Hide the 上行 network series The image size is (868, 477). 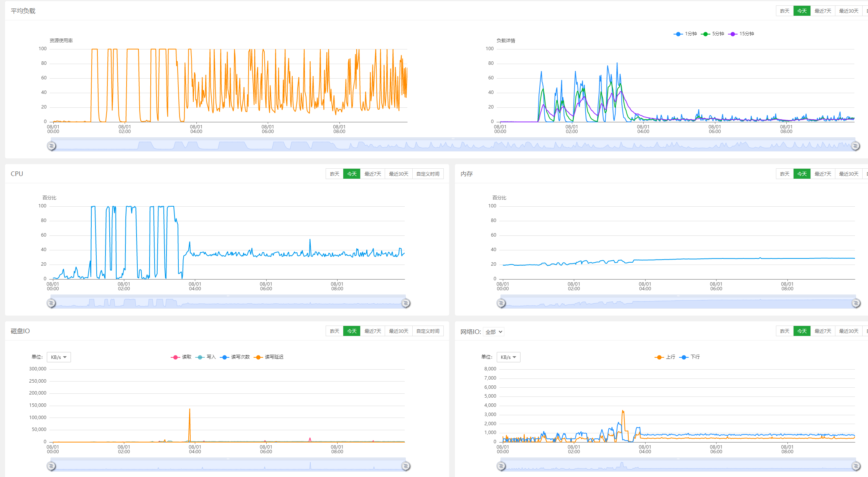pyautogui.click(x=665, y=357)
